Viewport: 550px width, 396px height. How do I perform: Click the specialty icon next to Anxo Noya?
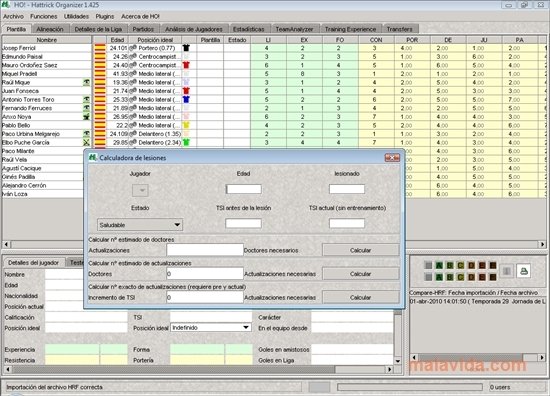pos(86,117)
